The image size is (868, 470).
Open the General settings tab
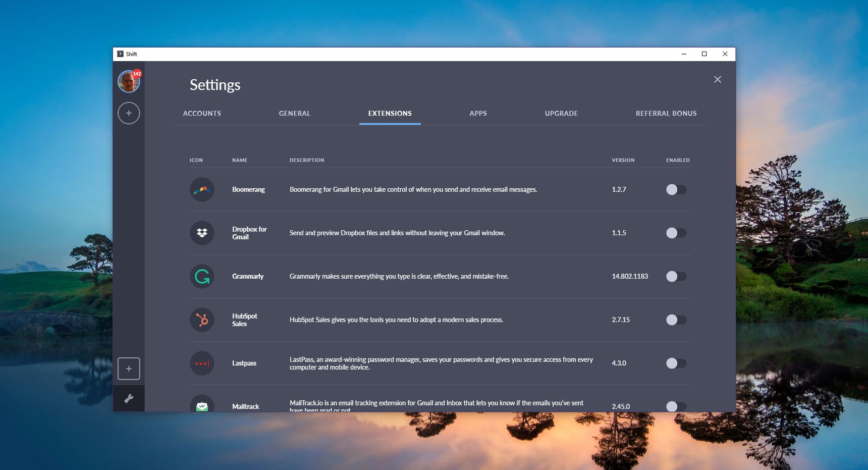tap(295, 114)
